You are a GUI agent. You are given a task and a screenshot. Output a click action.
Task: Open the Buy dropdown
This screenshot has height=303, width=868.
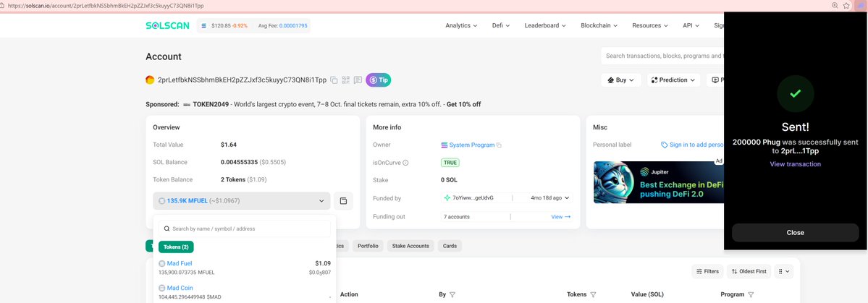pyautogui.click(x=621, y=80)
